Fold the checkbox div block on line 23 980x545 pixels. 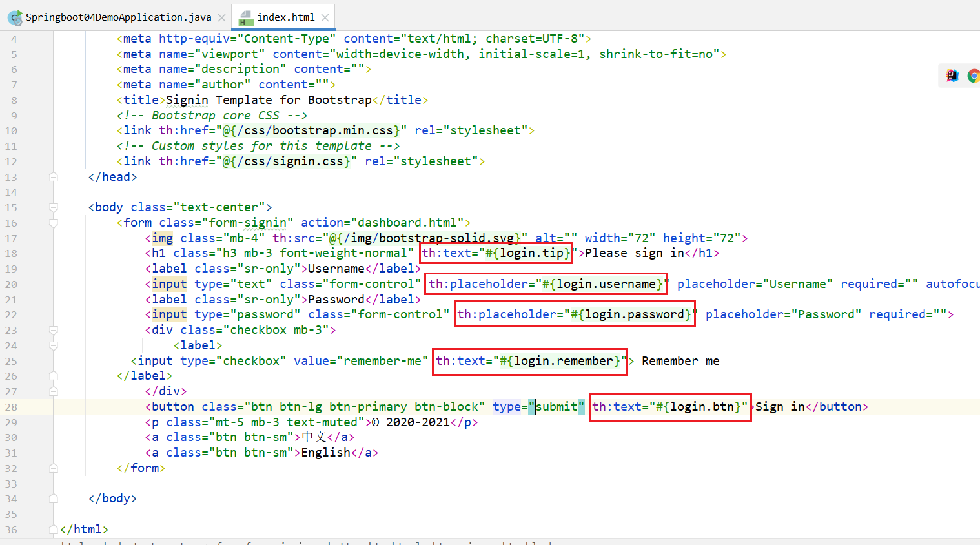54,330
